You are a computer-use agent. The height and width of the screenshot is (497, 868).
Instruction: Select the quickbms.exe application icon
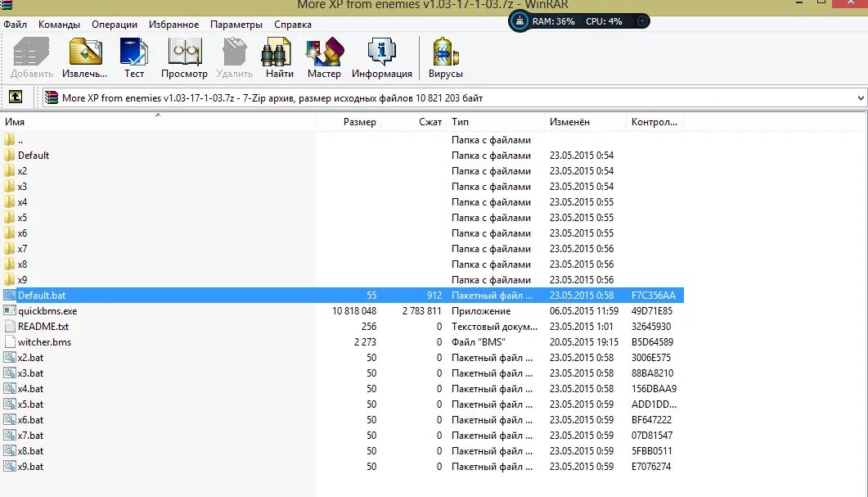point(10,311)
